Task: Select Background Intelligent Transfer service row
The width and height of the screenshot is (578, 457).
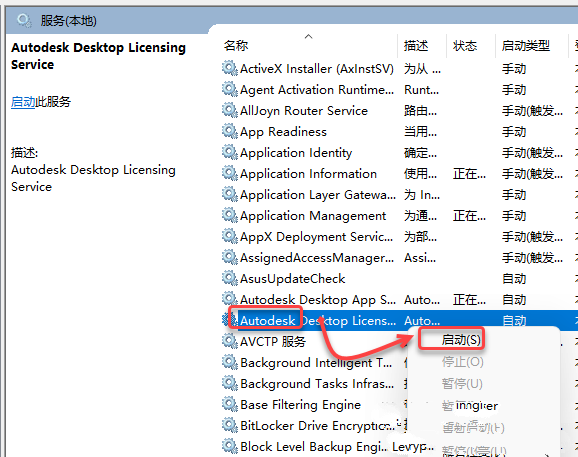Action: (x=314, y=363)
